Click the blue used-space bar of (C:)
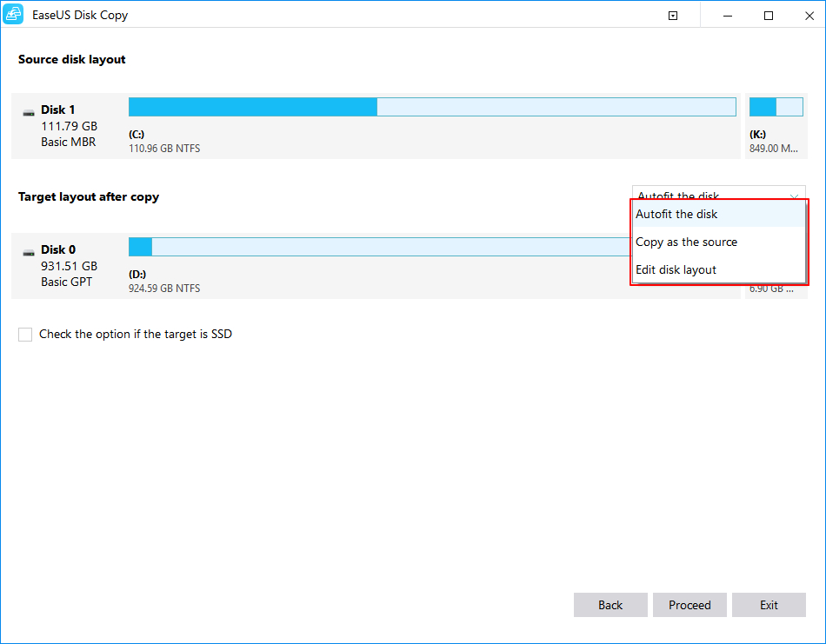The width and height of the screenshot is (826, 644). click(252, 106)
